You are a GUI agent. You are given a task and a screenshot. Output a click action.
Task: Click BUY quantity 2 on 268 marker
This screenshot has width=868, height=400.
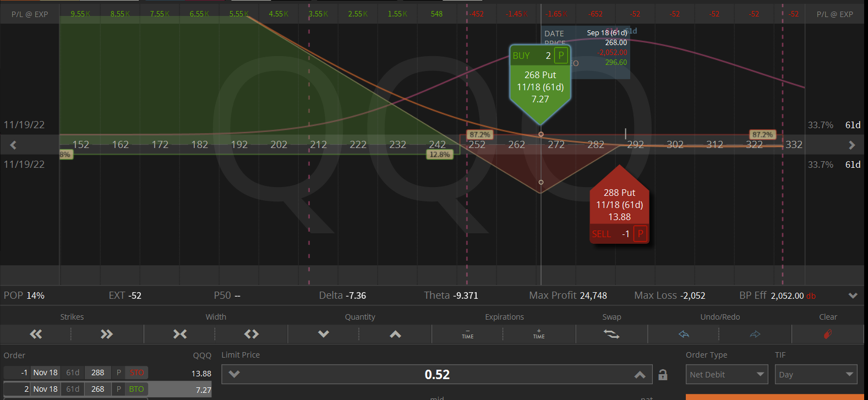[x=548, y=56]
